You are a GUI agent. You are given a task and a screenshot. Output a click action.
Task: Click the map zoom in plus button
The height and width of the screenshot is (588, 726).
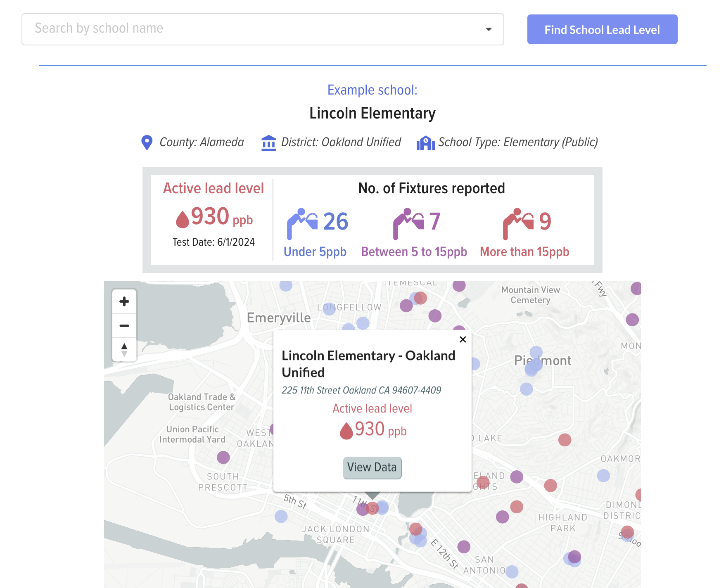pos(124,301)
